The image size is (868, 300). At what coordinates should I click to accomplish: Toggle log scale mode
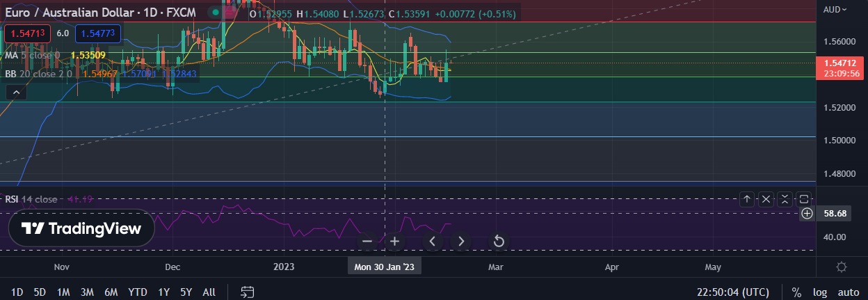tap(820, 292)
